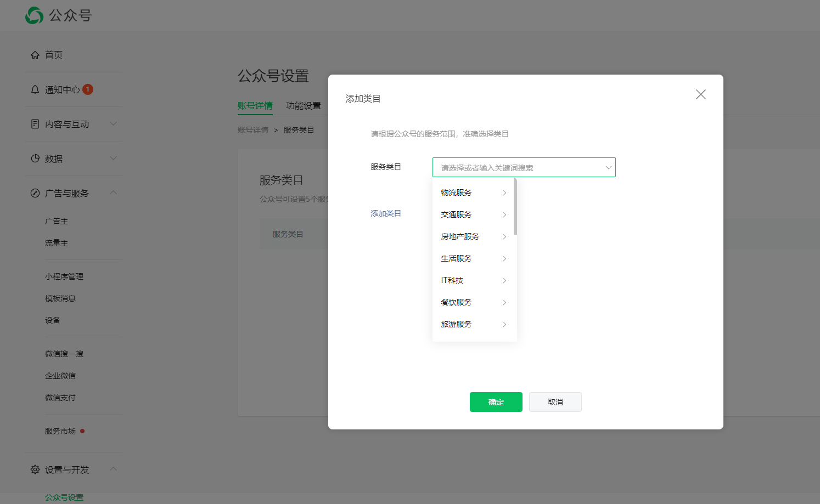Switch to the 账号详情 tab
820x504 pixels.
pyautogui.click(x=255, y=106)
